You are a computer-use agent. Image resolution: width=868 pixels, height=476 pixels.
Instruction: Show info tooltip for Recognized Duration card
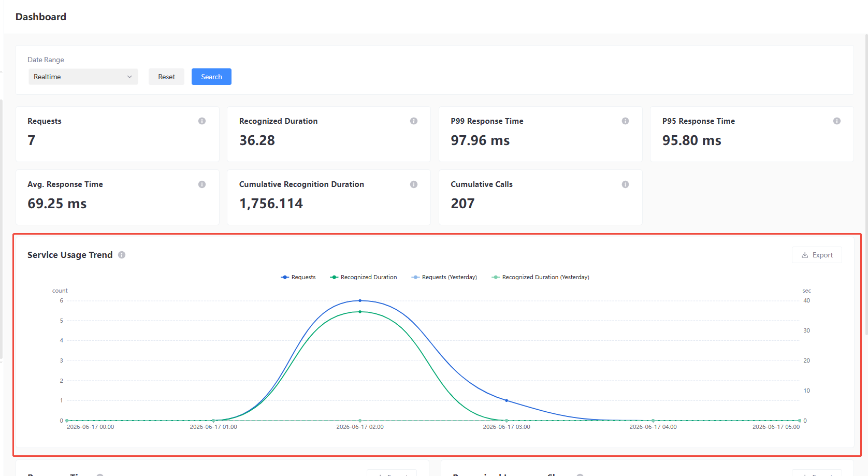(414, 121)
